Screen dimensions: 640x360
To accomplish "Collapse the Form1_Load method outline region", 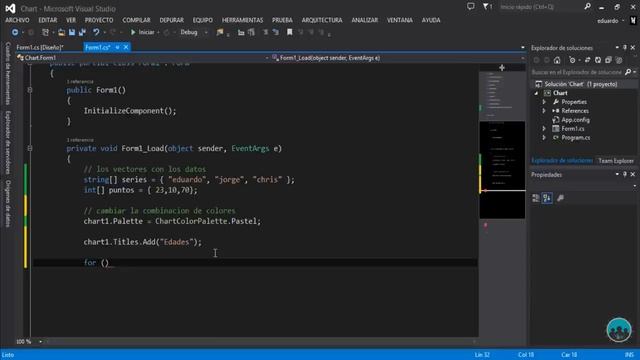I will (x=30, y=148).
